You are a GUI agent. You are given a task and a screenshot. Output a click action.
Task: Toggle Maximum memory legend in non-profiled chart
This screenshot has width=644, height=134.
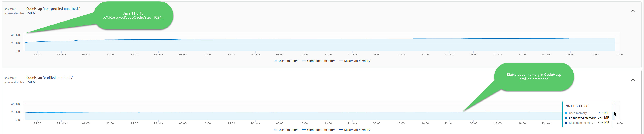(354, 61)
